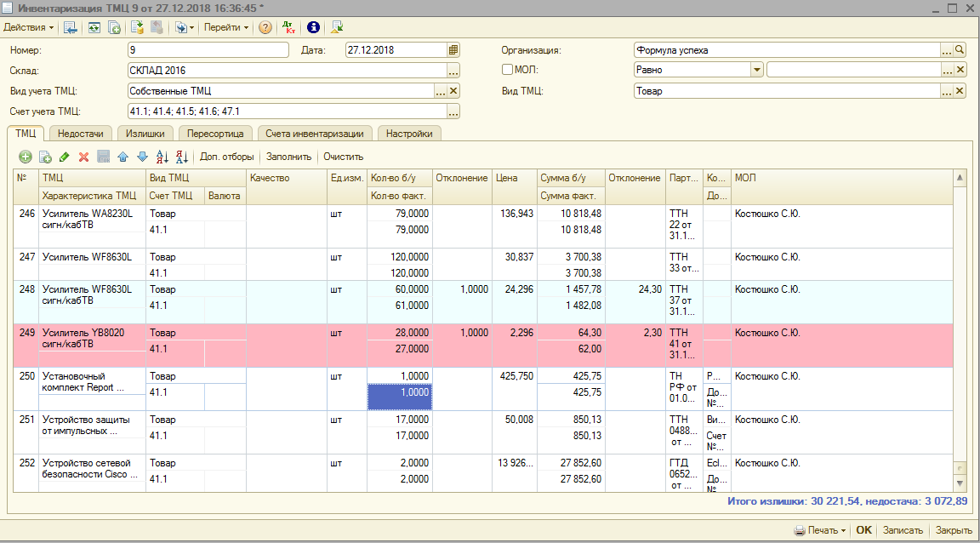
Task: Expand the Равно comparison dropdown
Action: click(756, 70)
